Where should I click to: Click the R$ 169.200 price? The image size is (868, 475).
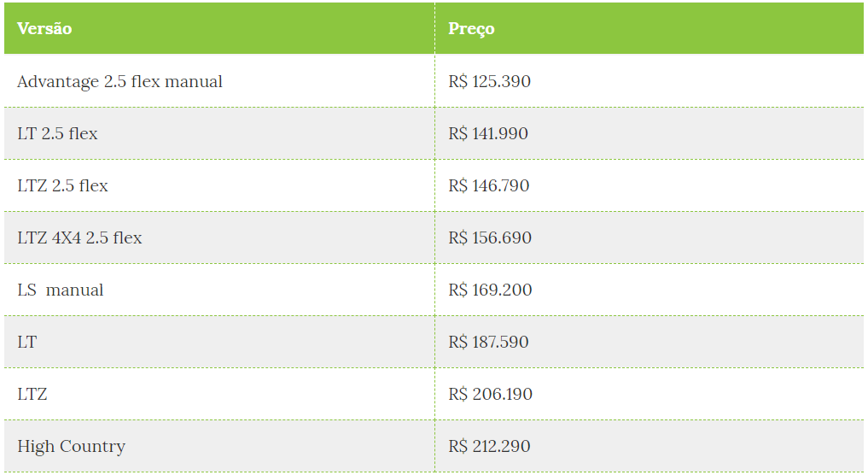pyautogui.click(x=490, y=290)
